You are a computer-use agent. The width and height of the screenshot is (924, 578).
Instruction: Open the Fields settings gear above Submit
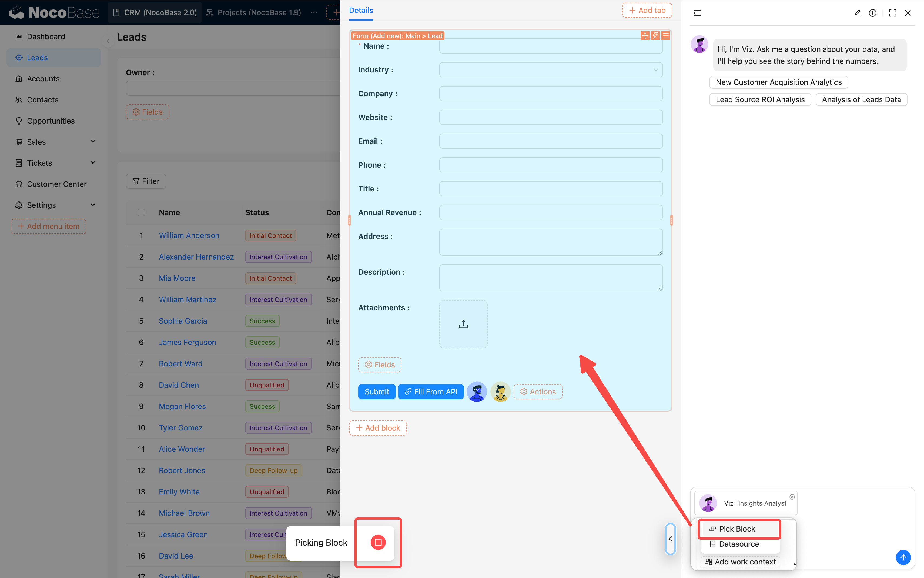click(379, 365)
